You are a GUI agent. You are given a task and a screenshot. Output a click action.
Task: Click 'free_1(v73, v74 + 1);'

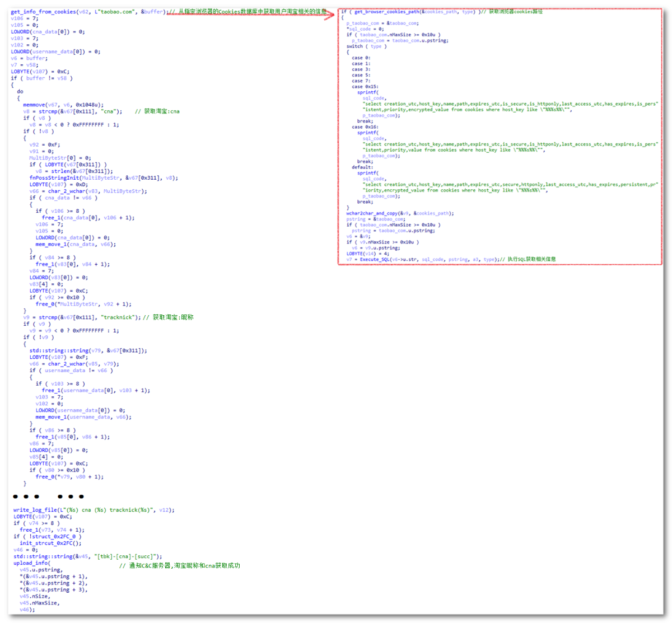(x=53, y=530)
